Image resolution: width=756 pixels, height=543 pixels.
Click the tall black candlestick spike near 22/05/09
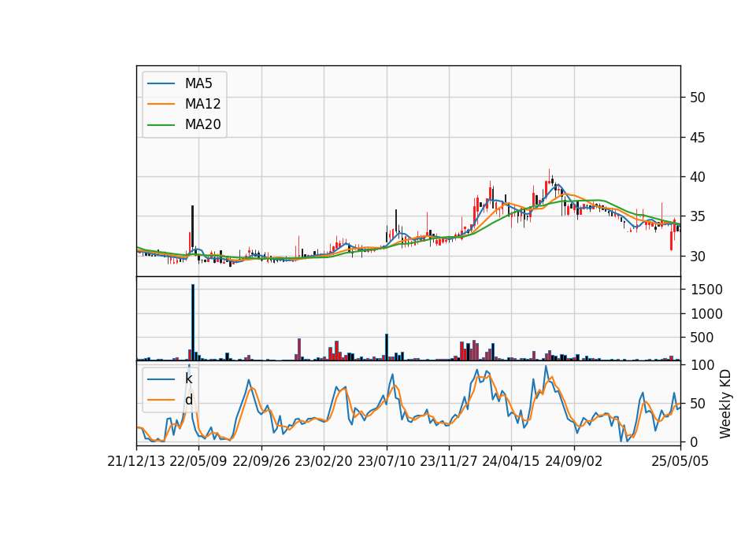click(x=192, y=227)
